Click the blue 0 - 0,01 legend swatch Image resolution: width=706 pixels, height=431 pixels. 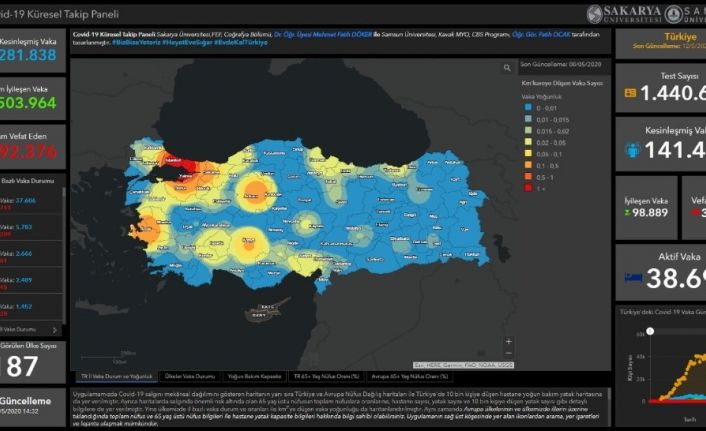click(x=529, y=105)
